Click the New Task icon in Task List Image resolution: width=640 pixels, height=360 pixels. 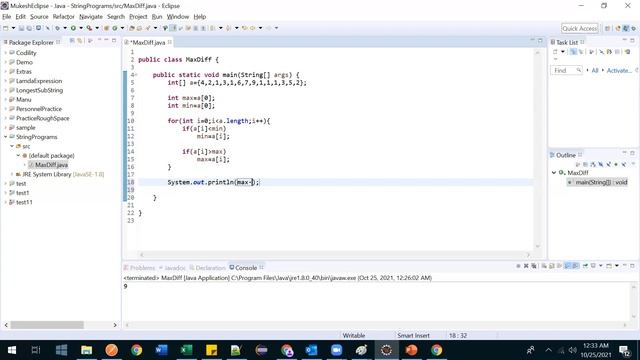[555, 52]
